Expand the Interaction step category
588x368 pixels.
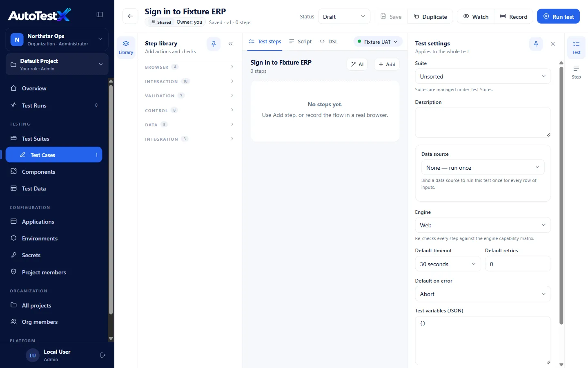point(189,81)
